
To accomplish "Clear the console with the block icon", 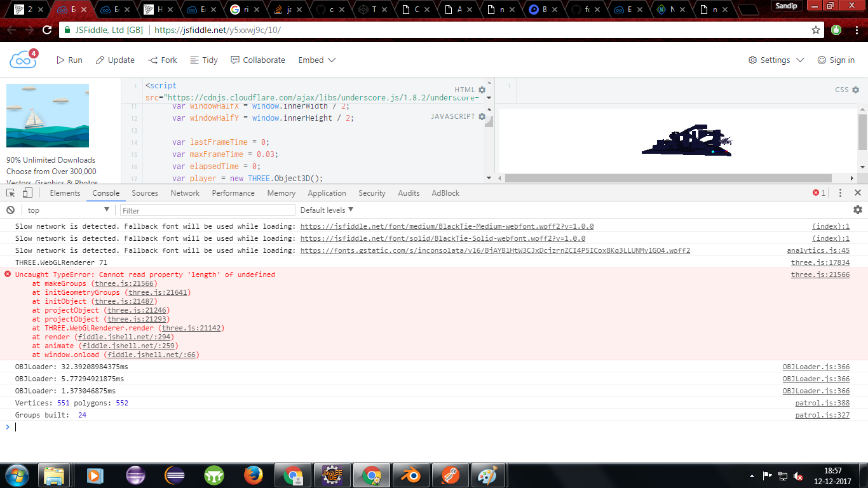I will (10, 210).
